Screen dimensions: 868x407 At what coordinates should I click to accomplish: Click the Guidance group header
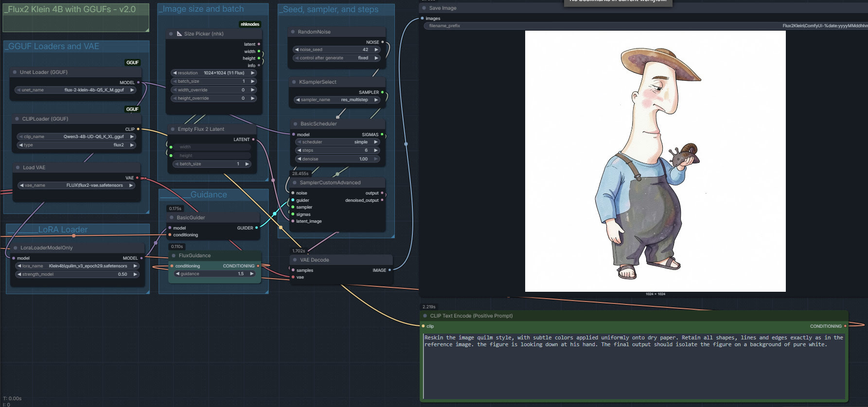click(x=209, y=195)
